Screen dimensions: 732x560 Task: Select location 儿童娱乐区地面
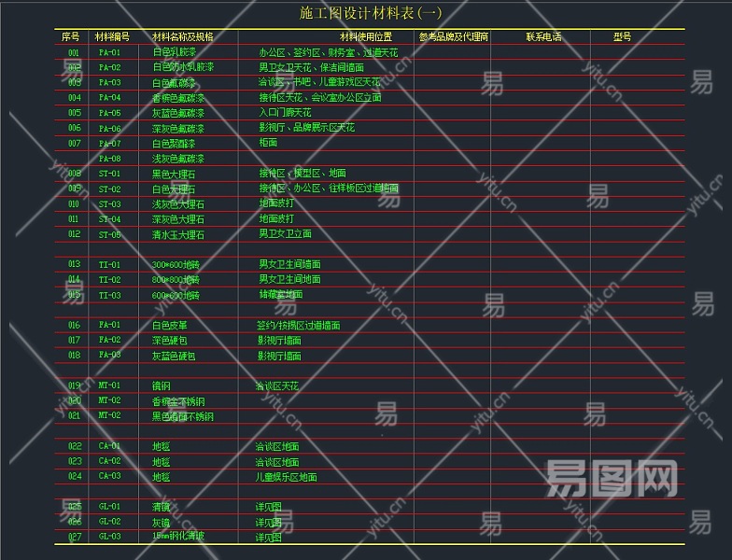coord(286,477)
